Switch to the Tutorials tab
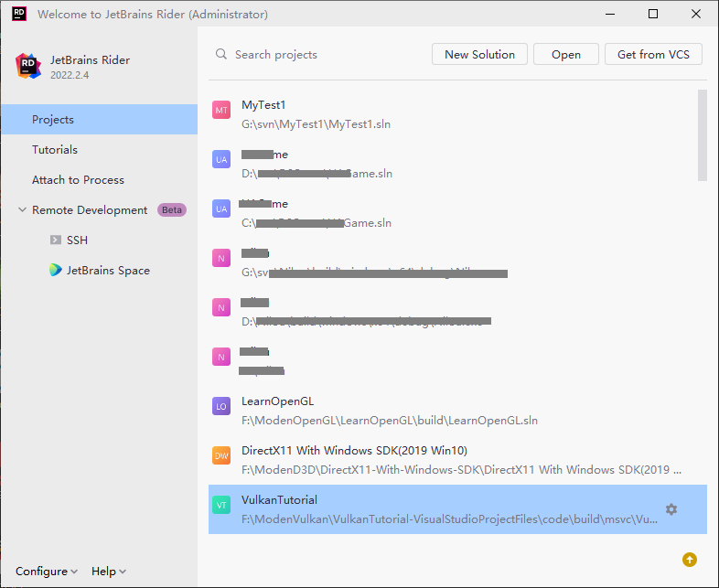719x588 pixels. pos(100,149)
